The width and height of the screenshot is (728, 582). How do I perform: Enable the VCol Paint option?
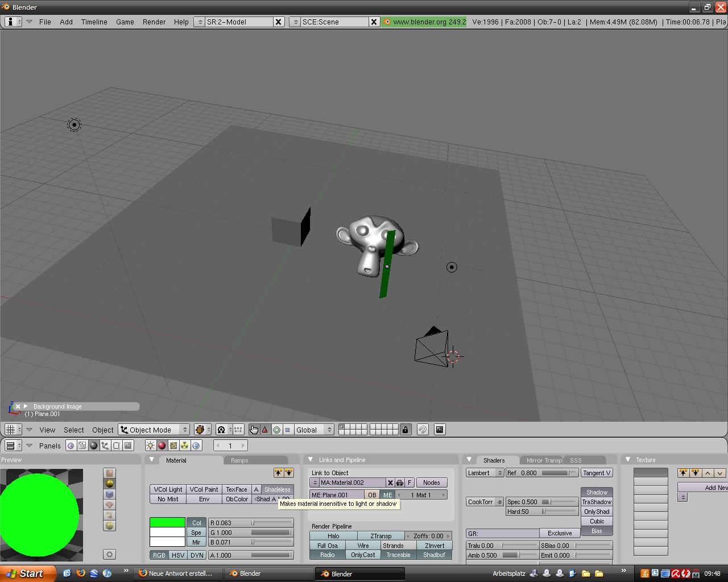pyautogui.click(x=204, y=489)
